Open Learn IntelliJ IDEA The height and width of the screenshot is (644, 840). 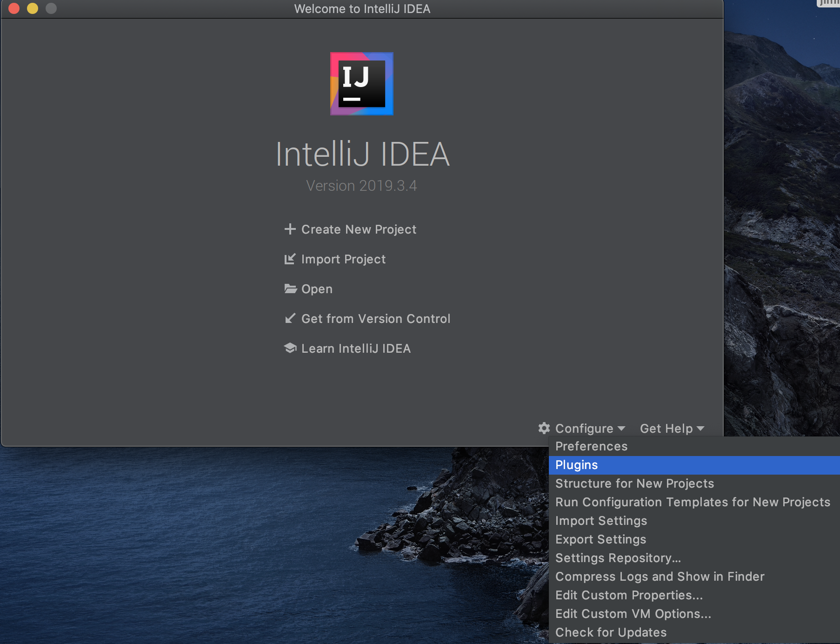(x=356, y=349)
